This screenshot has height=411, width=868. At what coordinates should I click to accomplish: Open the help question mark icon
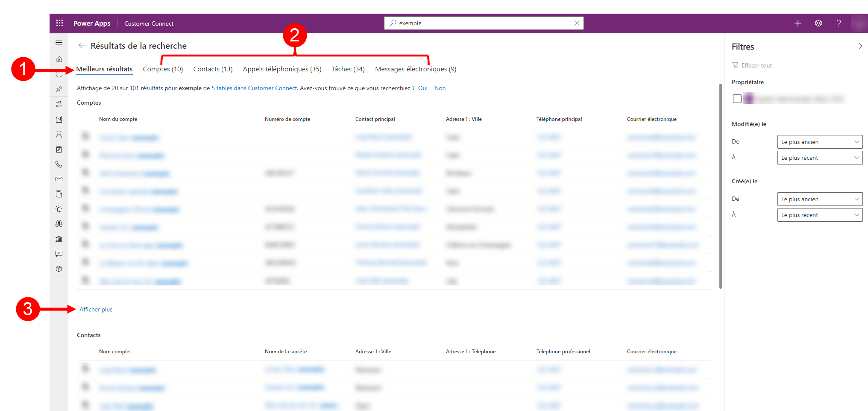click(839, 23)
